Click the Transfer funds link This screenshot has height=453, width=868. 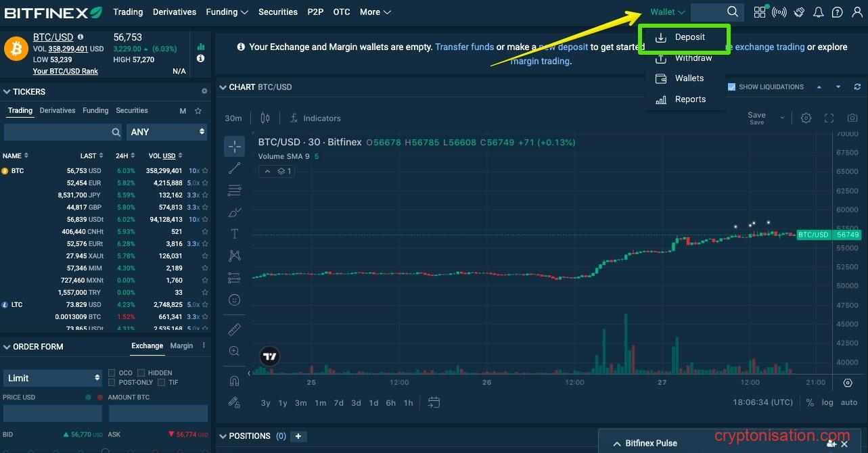(464, 47)
